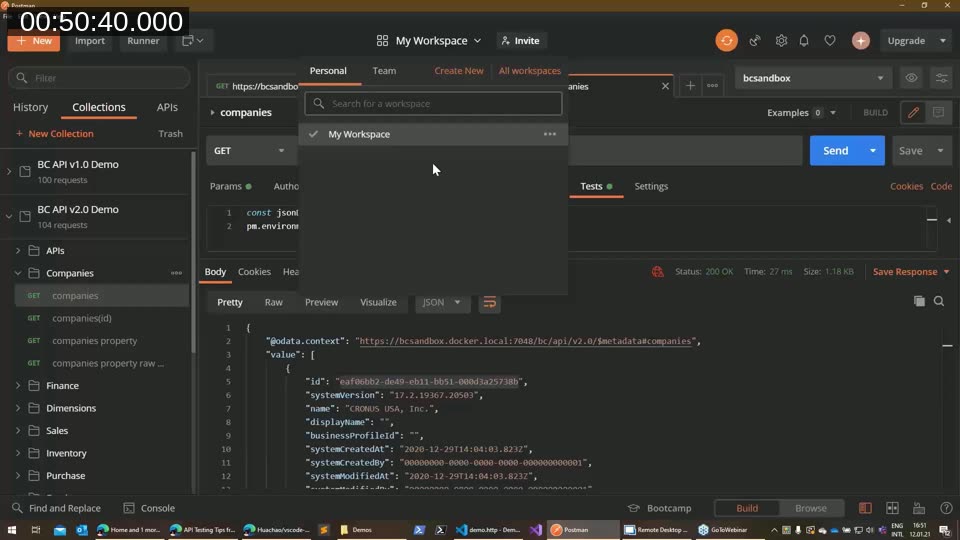Click the All workspaces link

point(530,71)
